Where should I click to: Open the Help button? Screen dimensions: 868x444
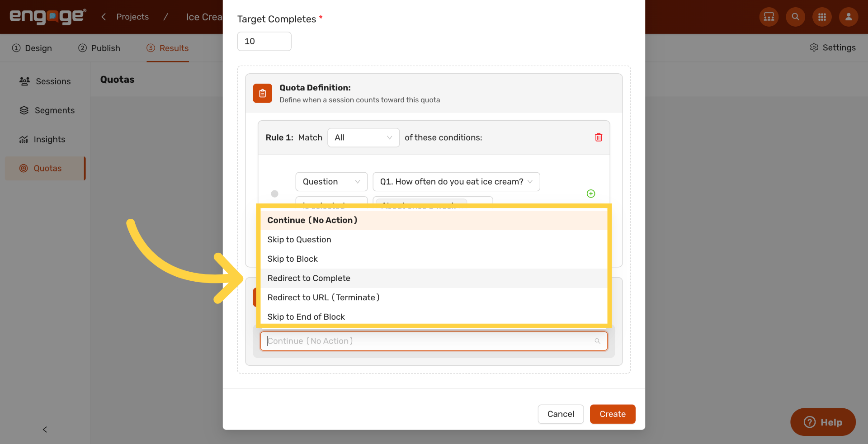point(823,422)
